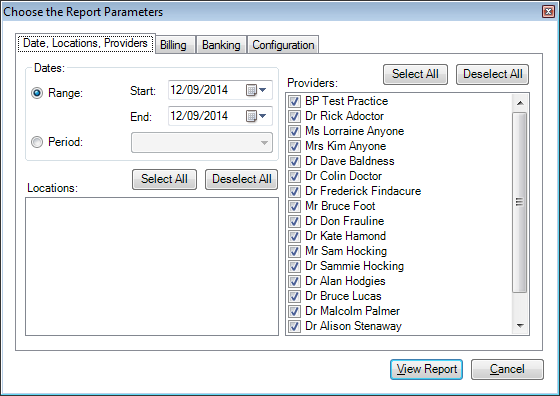Click the providers list scroll up arrow
The width and height of the screenshot is (560, 396).
520,103
